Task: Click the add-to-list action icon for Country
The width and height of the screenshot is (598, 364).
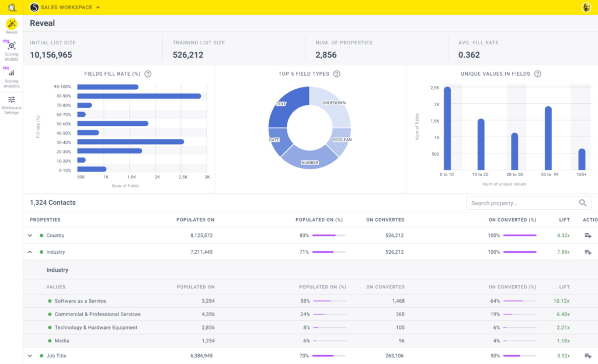Action: click(x=587, y=236)
